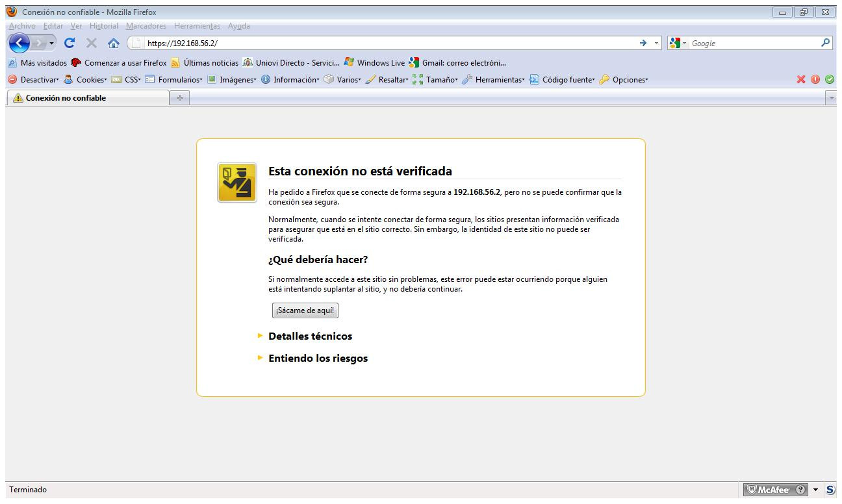This screenshot has height=504, width=842.
Task: Expand the Entiendo los riesgos section
Action: click(x=318, y=359)
